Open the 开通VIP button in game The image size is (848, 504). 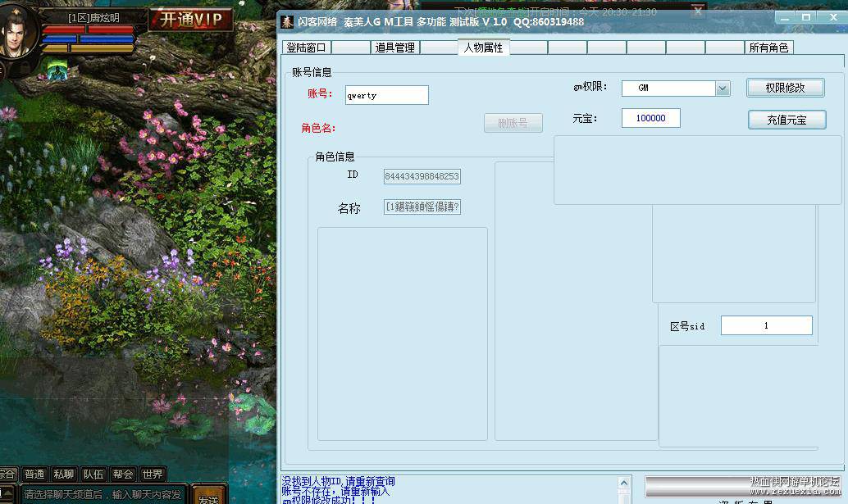(190, 20)
